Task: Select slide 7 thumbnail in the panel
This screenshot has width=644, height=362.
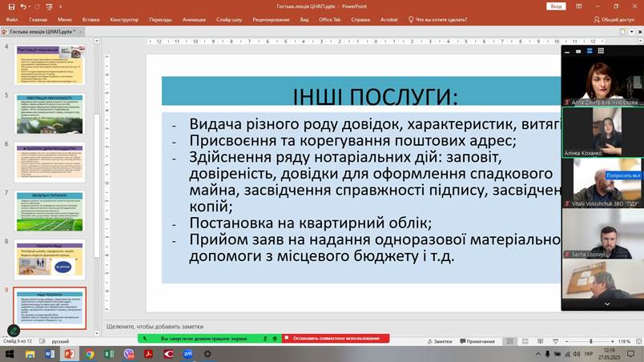Action: point(50,211)
